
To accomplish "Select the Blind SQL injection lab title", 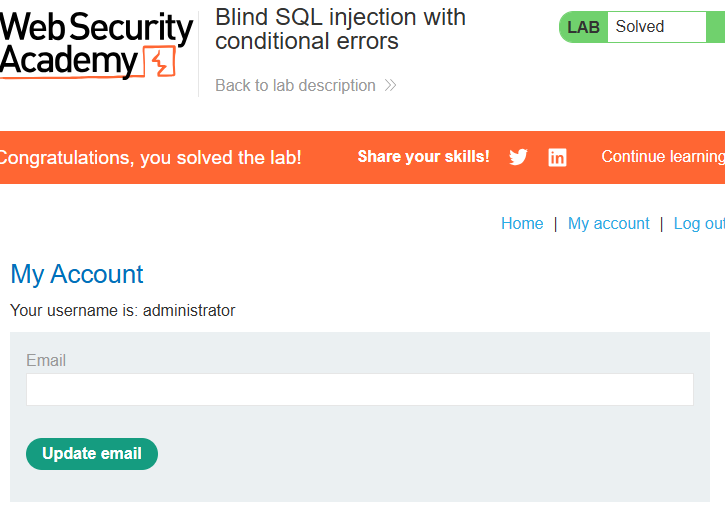I will tap(340, 29).
